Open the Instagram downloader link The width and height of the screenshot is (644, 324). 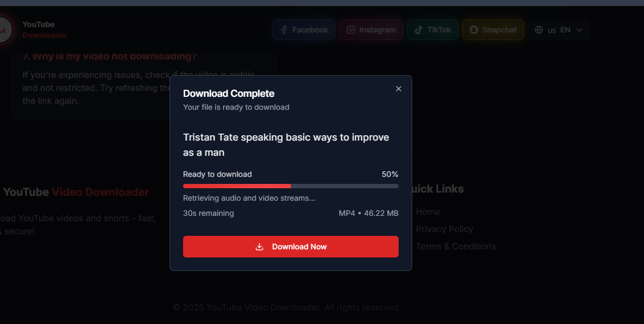[x=371, y=30]
